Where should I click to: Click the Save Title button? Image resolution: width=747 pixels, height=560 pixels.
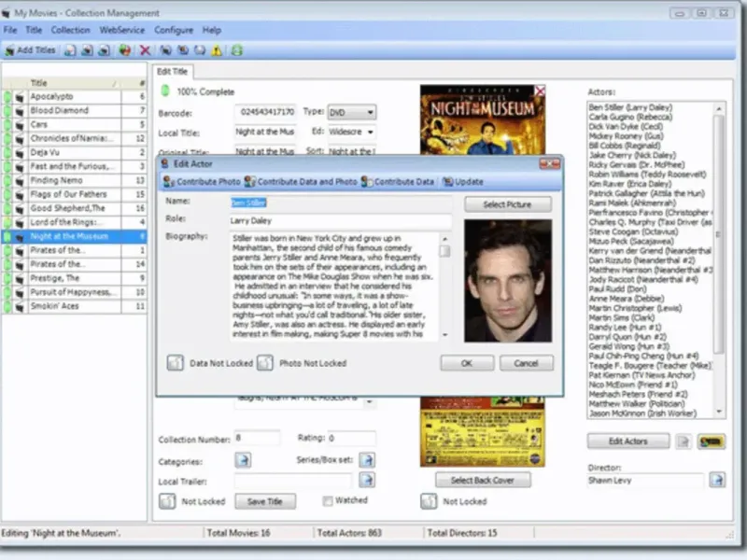(x=265, y=501)
